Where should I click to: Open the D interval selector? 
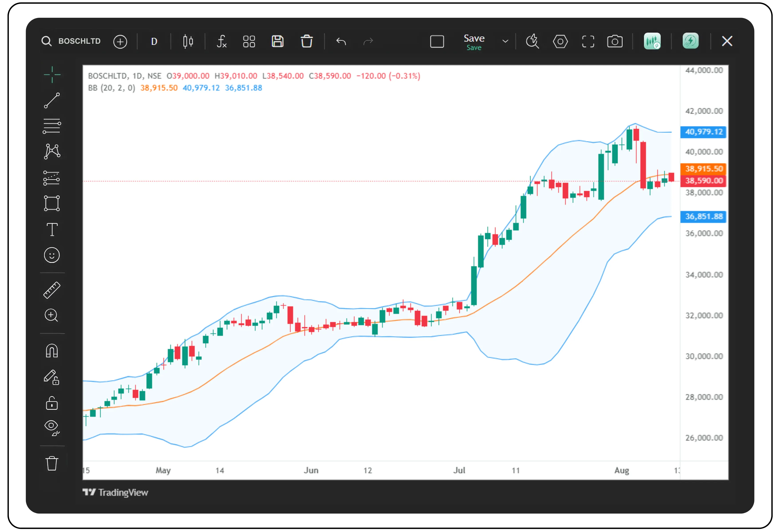click(x=154, y=42)
